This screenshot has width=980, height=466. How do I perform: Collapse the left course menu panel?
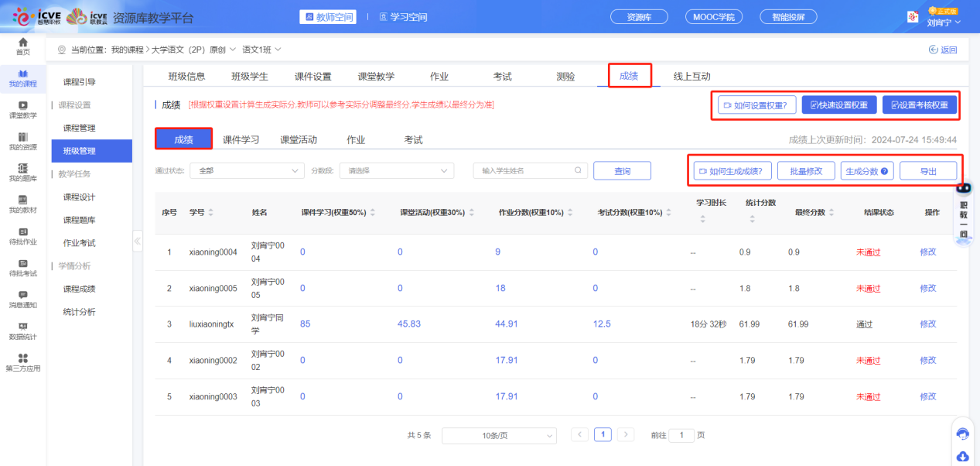[138, 241]
